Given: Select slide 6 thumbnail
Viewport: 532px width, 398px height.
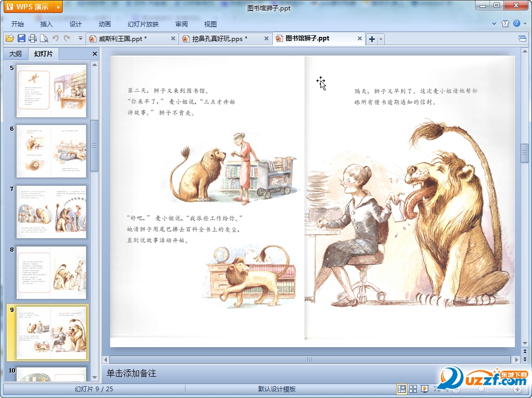Looking at the screenshot, I should pos(51,151).
